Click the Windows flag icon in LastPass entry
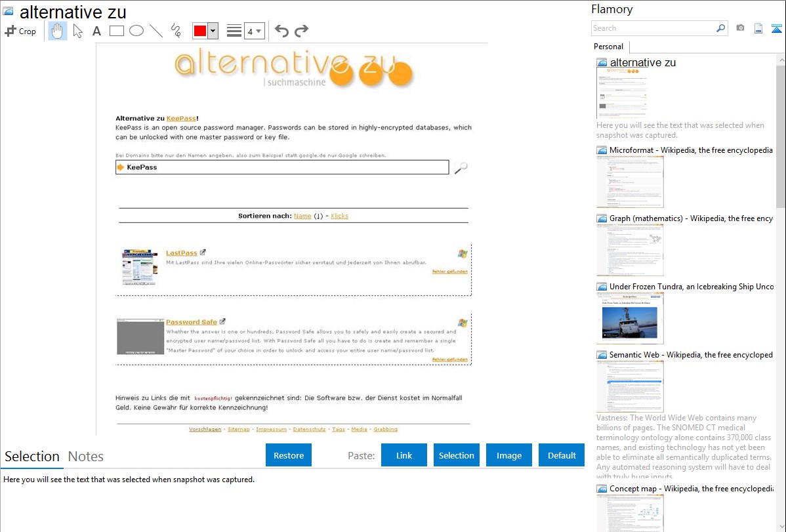Screen dimensions: 786x532 [x=463, y=254]
